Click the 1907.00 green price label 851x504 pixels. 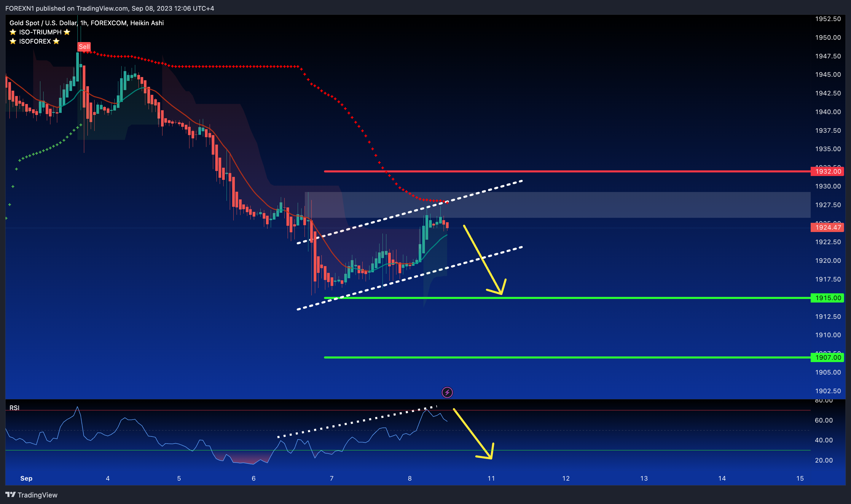click(828, 358)
